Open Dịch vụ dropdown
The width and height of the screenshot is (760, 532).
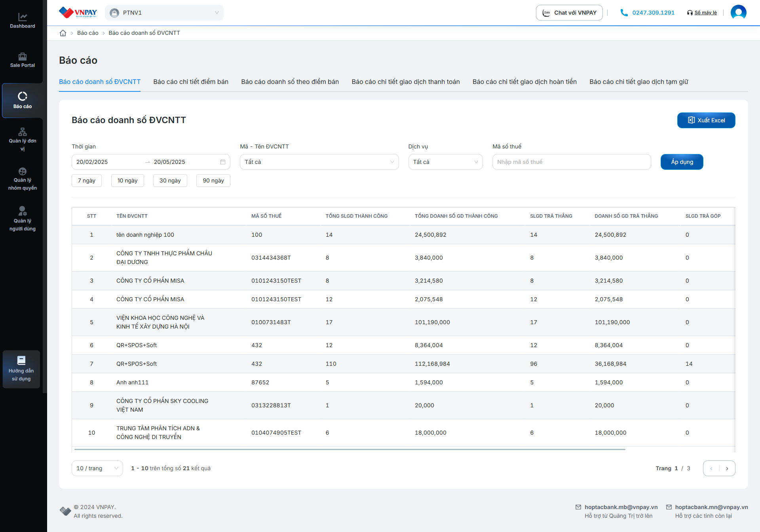pyautogui.click(x=445, y=162)
